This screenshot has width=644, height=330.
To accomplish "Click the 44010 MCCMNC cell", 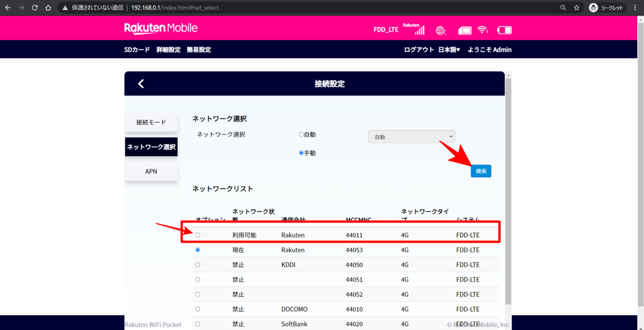I will coord(355,309).
